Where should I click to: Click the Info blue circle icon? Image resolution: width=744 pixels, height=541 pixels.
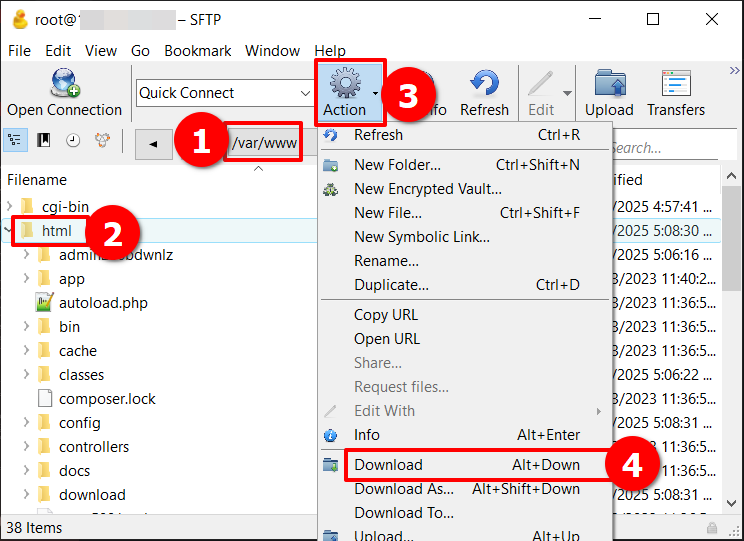click(330, 435)
